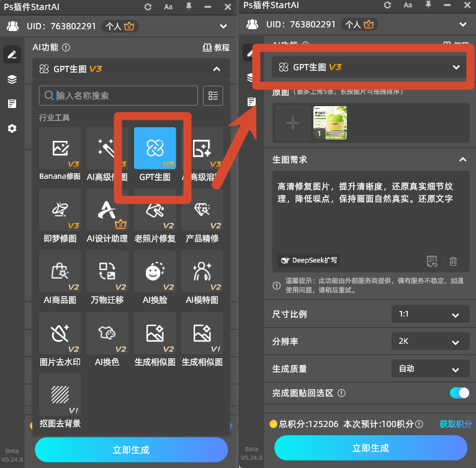Click the edit pencil sidebar icon in left panel
Image resolution: width=476 pixels, height=468 pixels.
tap(12, 55)
